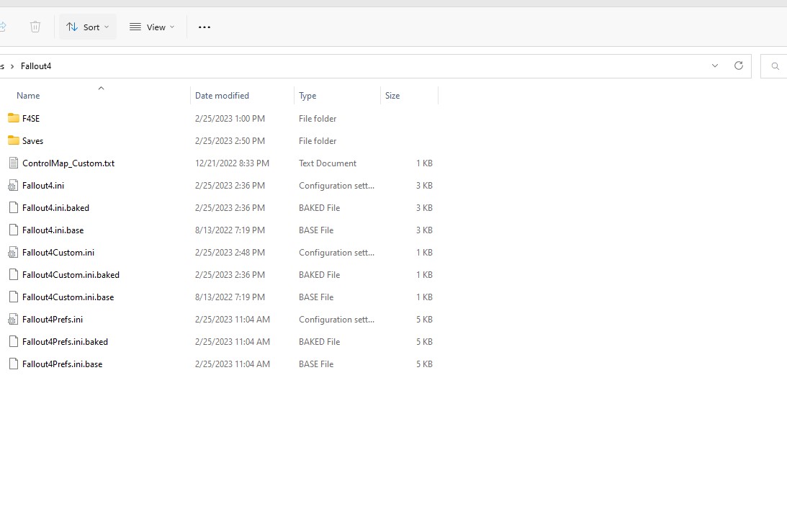Screen dimensions: 787x532
Task: Select ControlMap_Custom.txt text file icon
Action: (13, 163)
